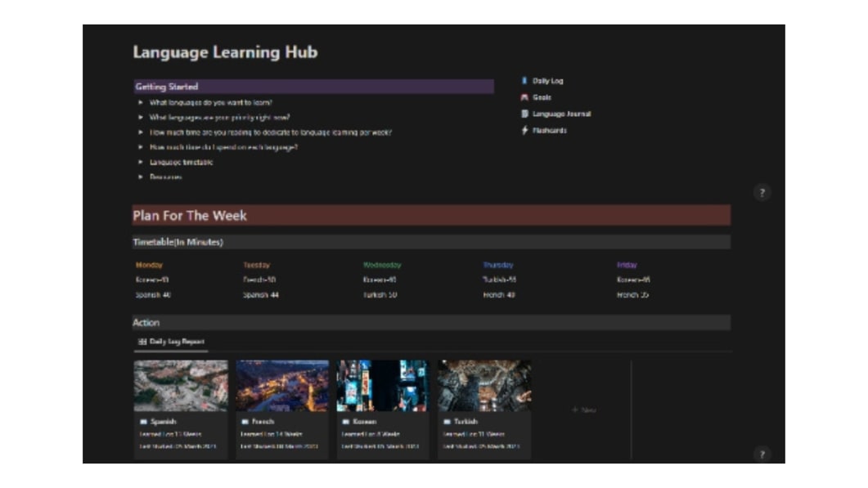Viewport: 868px width, 488px height.
Task: Expand the 'Resources' toggle
Action: [x=141, y=178]
